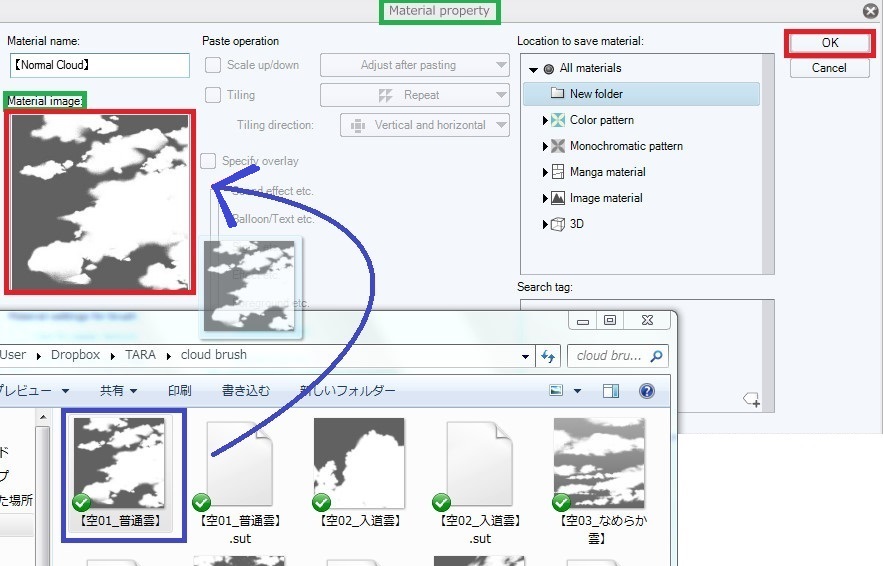Click the Explorer navigation pane scroll up arrow
Screen dimensions: 883x566
point(43,418)
